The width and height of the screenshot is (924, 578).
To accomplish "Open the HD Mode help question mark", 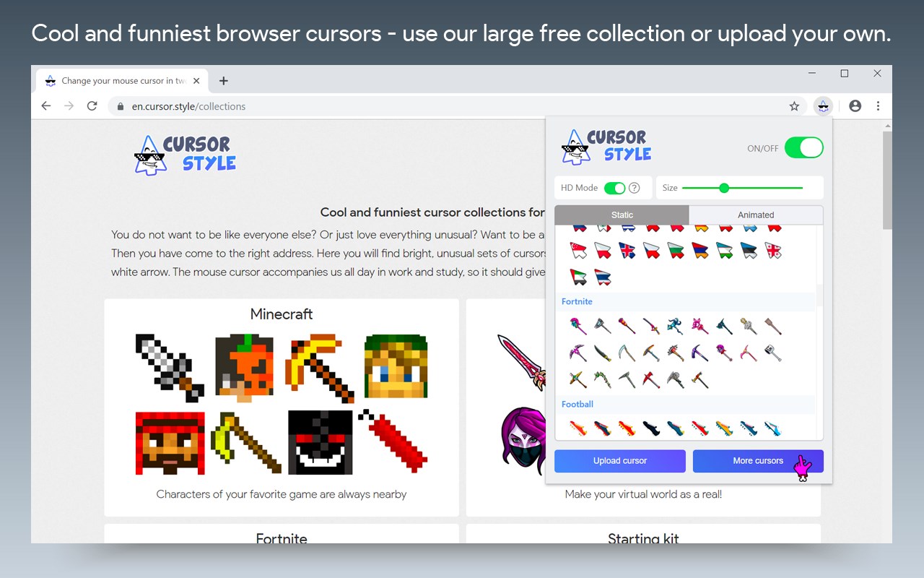I will pyautogui.click(x=634, y=188).
